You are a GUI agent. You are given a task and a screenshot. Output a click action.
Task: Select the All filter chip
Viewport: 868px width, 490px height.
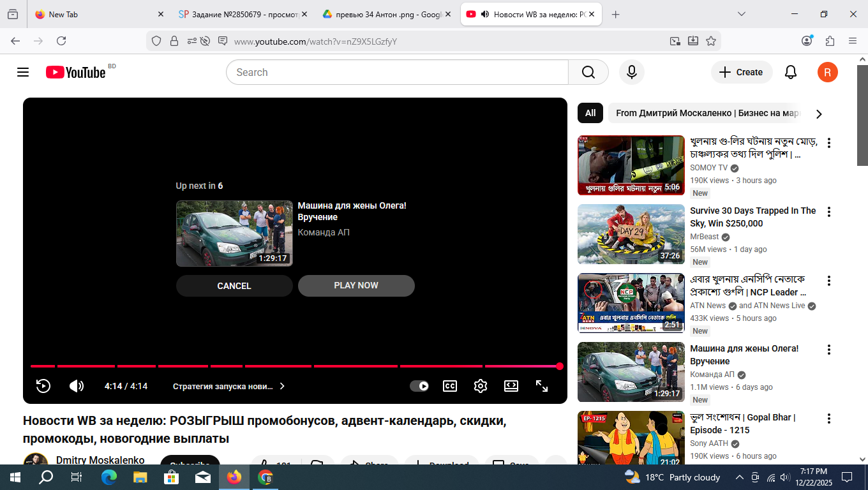590,113
